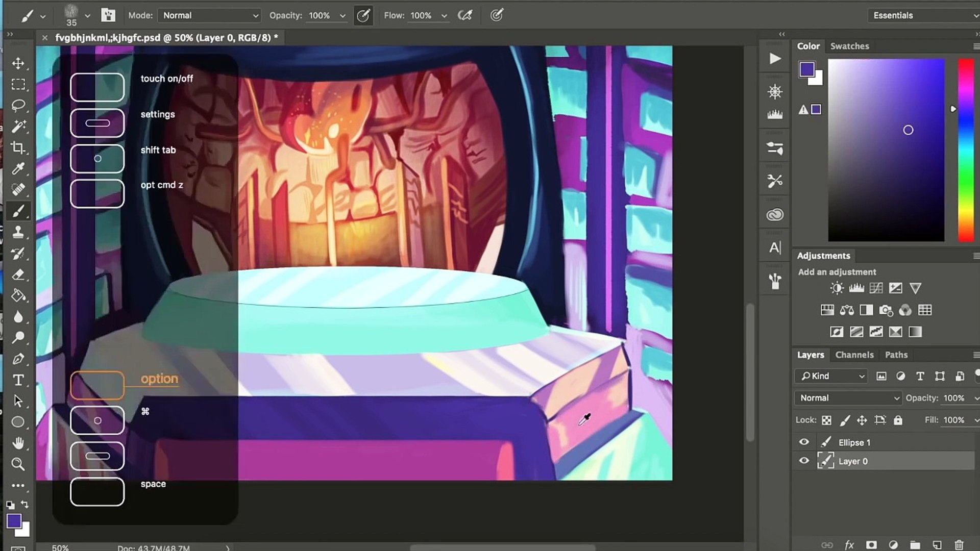Add a Brightness/Contrast adjustment
Screen dimensions: 980x551
tap(837, 288)
